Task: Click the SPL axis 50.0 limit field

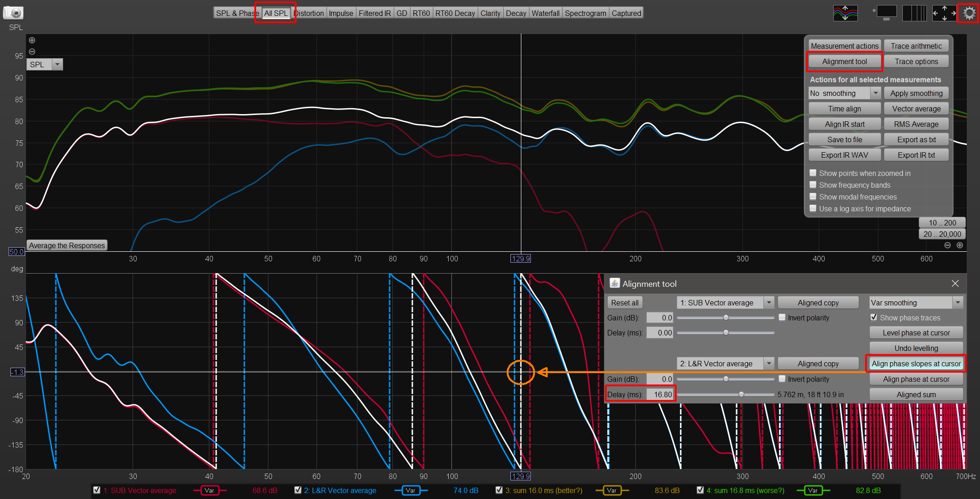Action: [17, 251]
